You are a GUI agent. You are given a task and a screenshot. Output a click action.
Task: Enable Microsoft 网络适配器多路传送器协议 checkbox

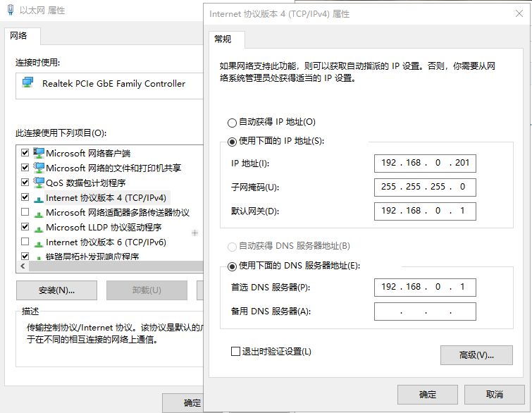[x=25, y=212]
